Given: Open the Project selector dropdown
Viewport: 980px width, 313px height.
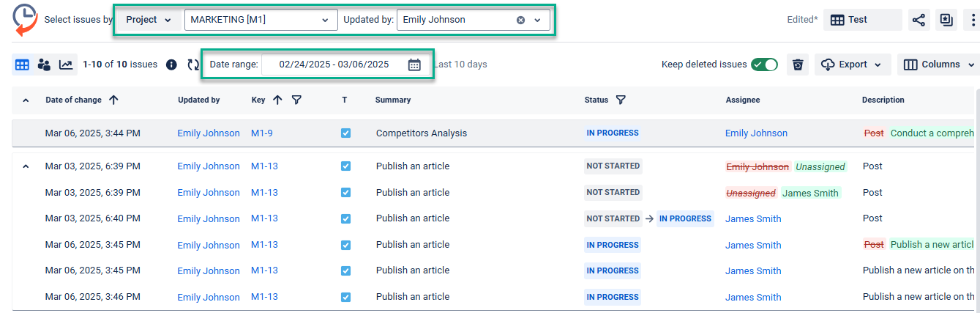Looking at the screenshot, I should [x=149, y=20].
